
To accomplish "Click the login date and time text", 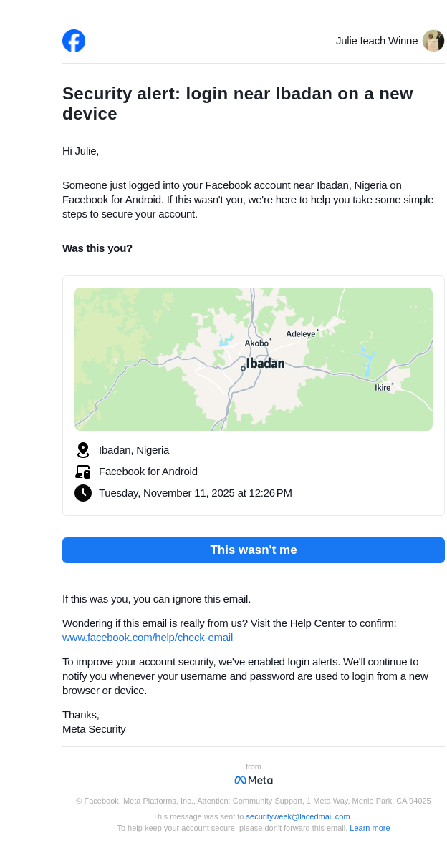I will click(x=196, y=493).
